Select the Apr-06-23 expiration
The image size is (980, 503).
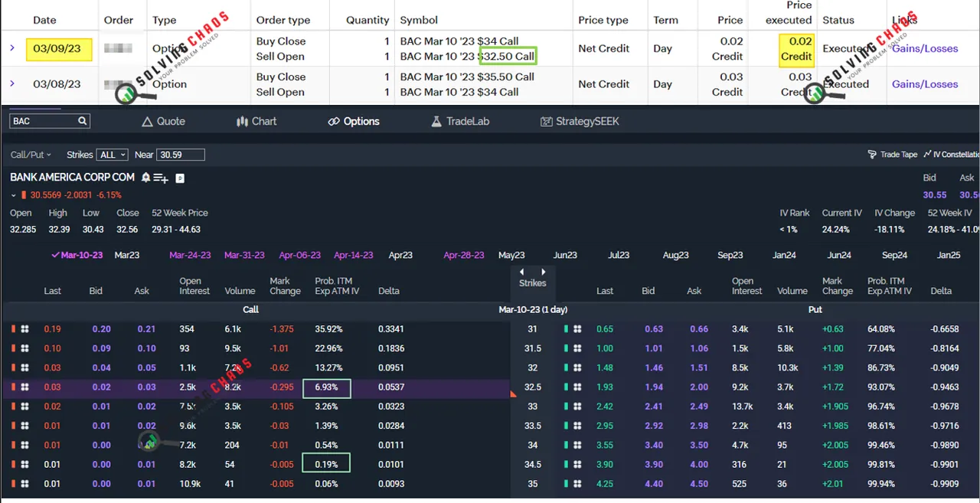[x=300, y=255]
